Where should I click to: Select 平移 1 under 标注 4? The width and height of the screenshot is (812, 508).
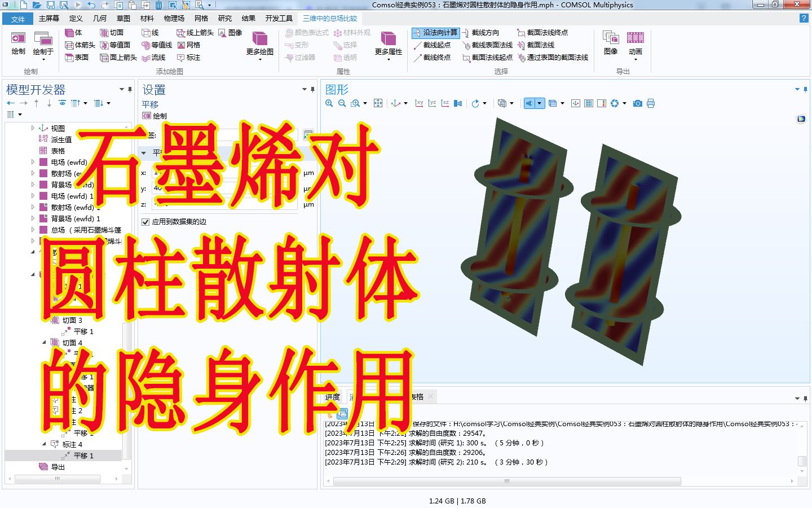pos(83,456)
